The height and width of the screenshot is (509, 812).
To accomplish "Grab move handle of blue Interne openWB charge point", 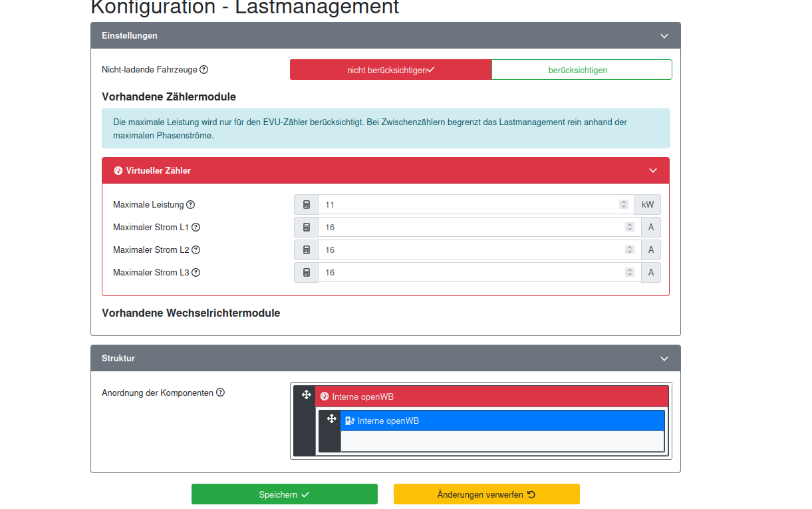I will coord(331,419).
